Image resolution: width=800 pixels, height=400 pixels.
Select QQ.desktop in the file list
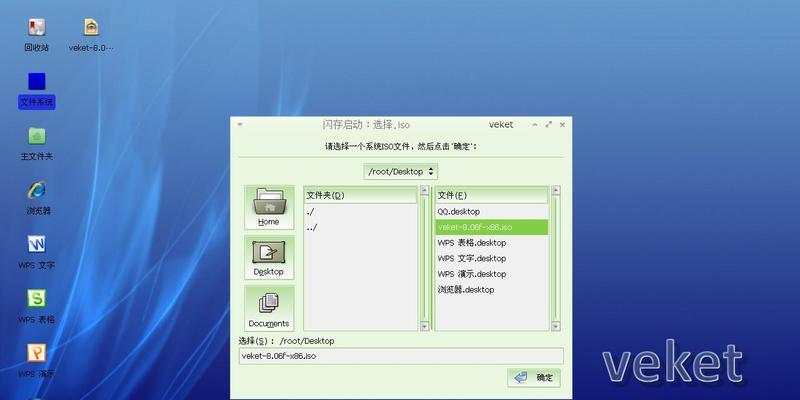492,211
